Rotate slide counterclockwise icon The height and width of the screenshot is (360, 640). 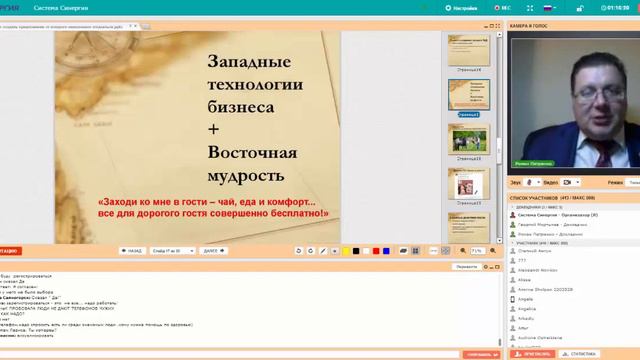[x=298, y=251]
